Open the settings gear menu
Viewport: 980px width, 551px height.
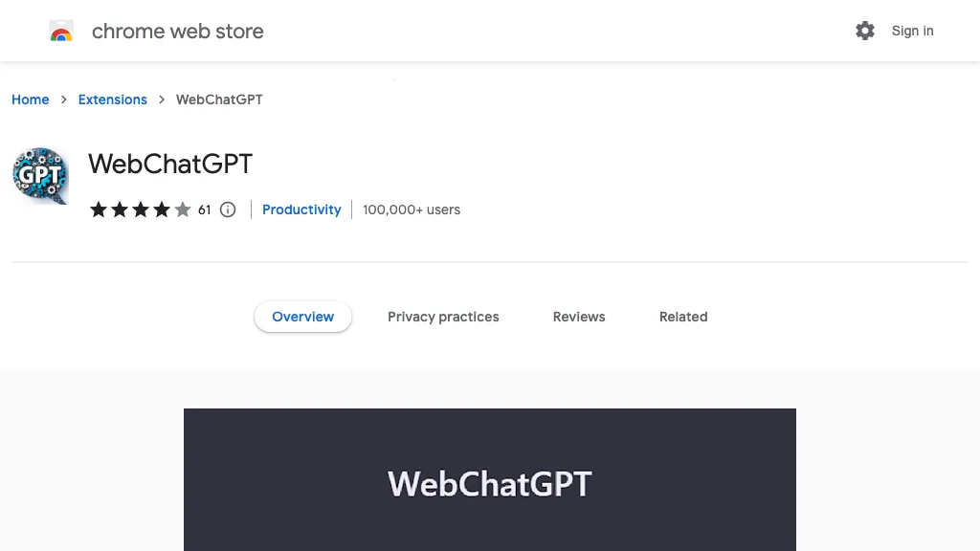[865, 31]
